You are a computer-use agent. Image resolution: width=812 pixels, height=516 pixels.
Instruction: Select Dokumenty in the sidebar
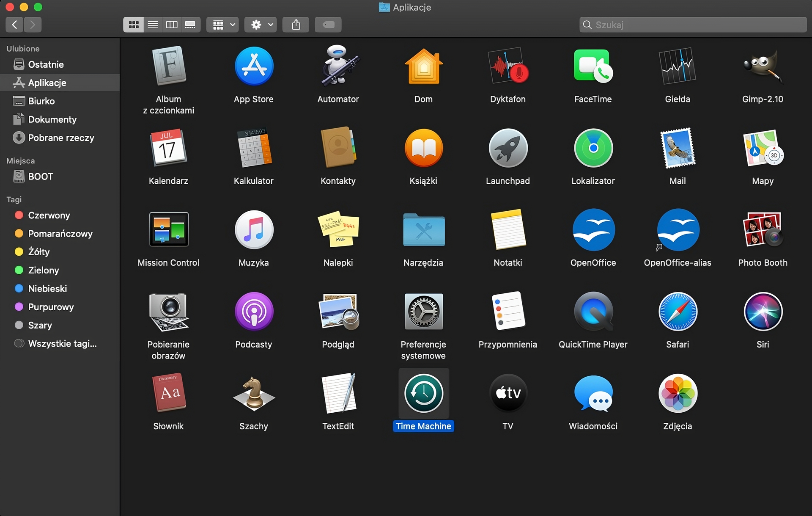[52, 119]
